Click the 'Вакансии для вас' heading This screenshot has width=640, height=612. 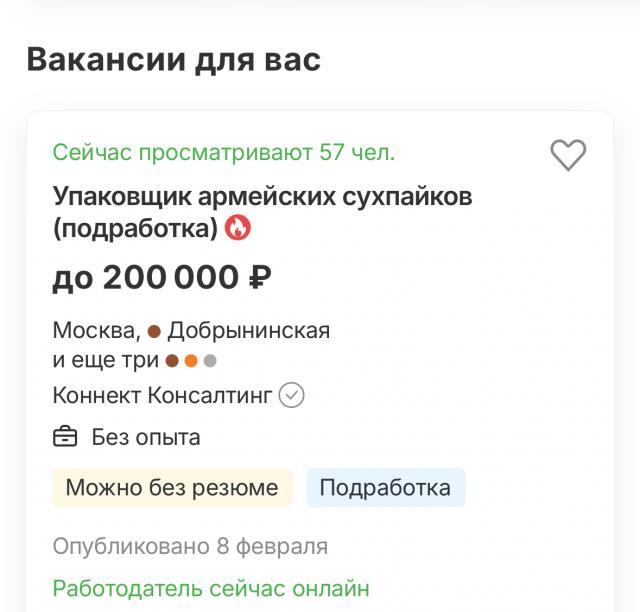[174, 59]
